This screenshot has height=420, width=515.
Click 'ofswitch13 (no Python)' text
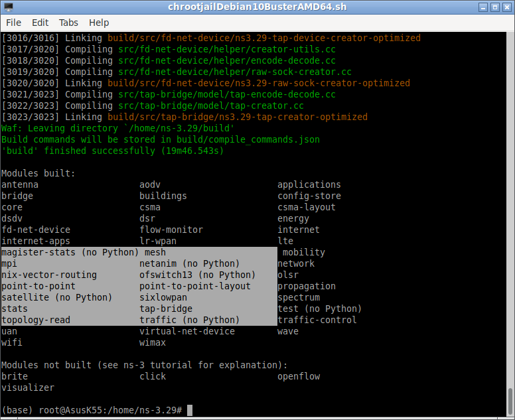(x=197, y=275)
